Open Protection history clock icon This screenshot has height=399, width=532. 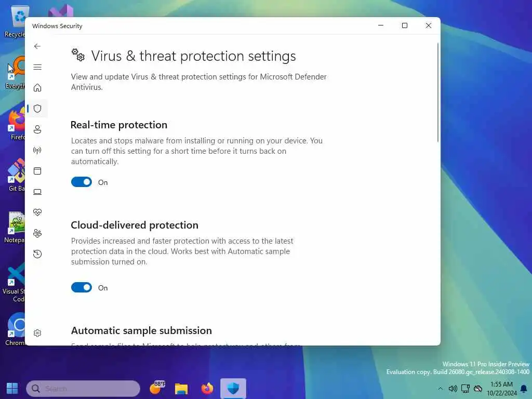[37, 254]
